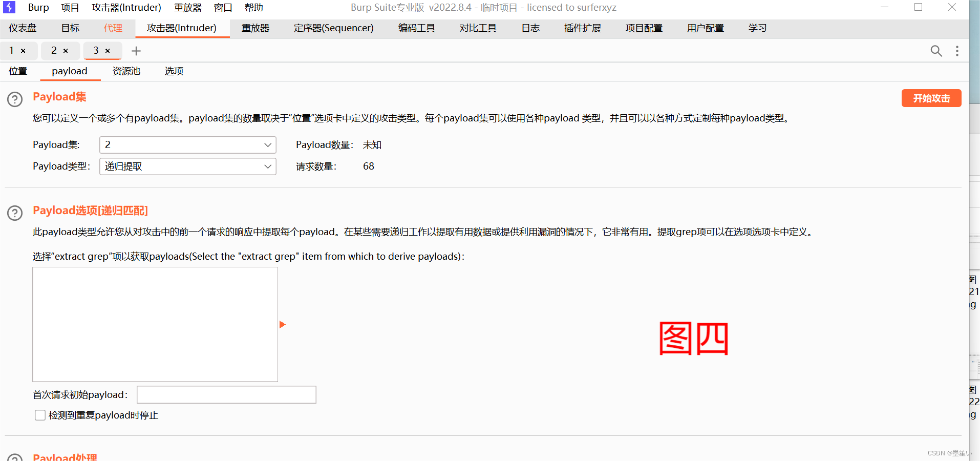Viewport: 980px width, 461px height.
Task: Select Intruder attack tab 3
Action: (96, 51)
